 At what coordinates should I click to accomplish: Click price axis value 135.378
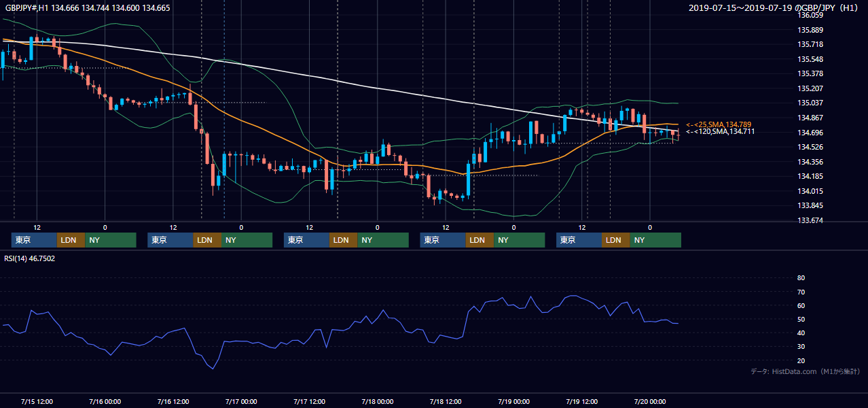(x=810, y=73)
